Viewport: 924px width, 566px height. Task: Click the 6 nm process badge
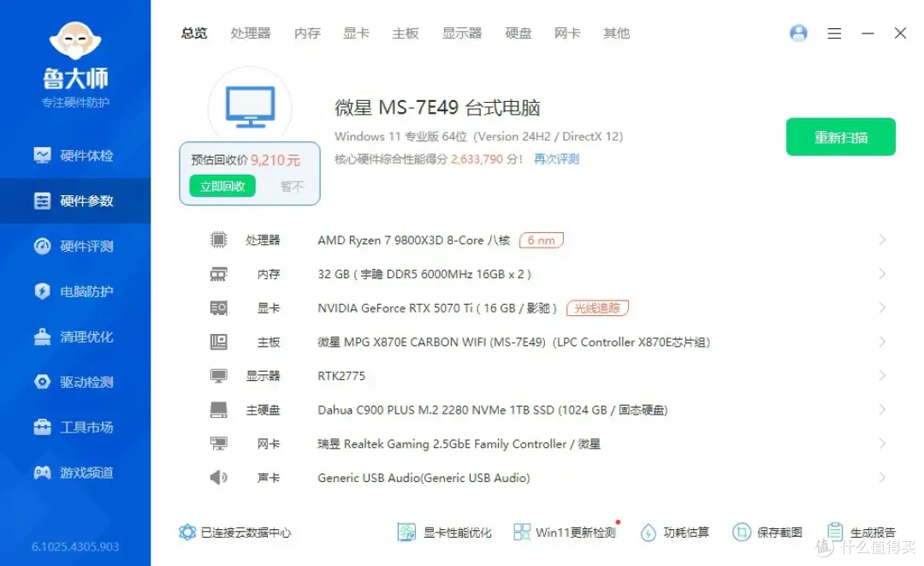pyautogui.click(x=541, y=241)
